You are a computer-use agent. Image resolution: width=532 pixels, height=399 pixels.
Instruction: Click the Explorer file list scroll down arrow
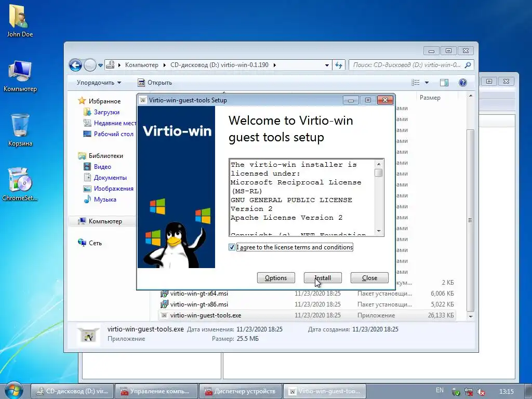tap(471, 316)
